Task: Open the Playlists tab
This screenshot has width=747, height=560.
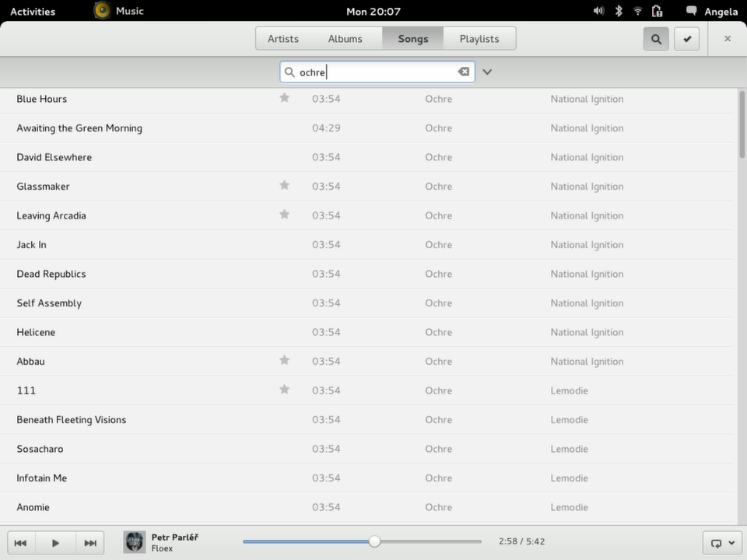Action: (x=479, y=39)
